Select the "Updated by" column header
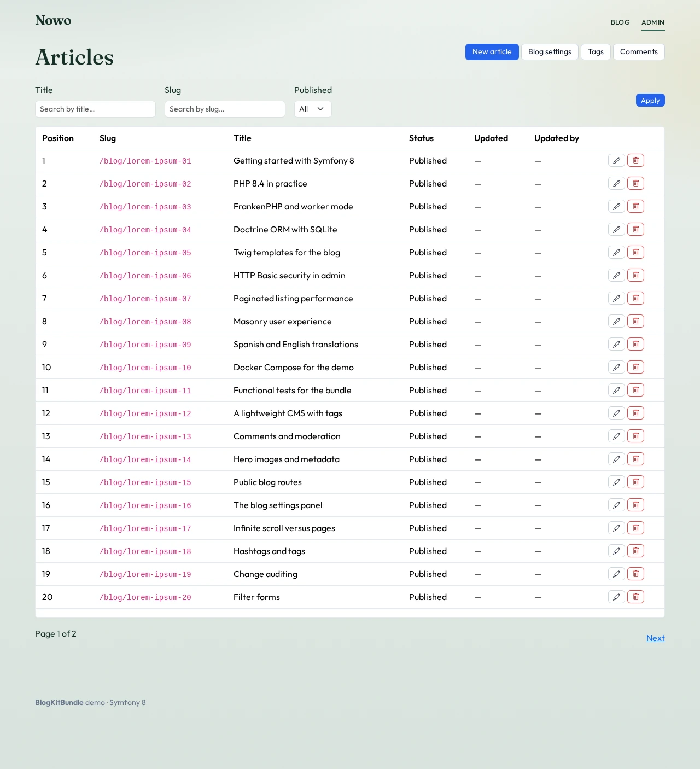Screen dimensions: 700x769 [557, 138]
